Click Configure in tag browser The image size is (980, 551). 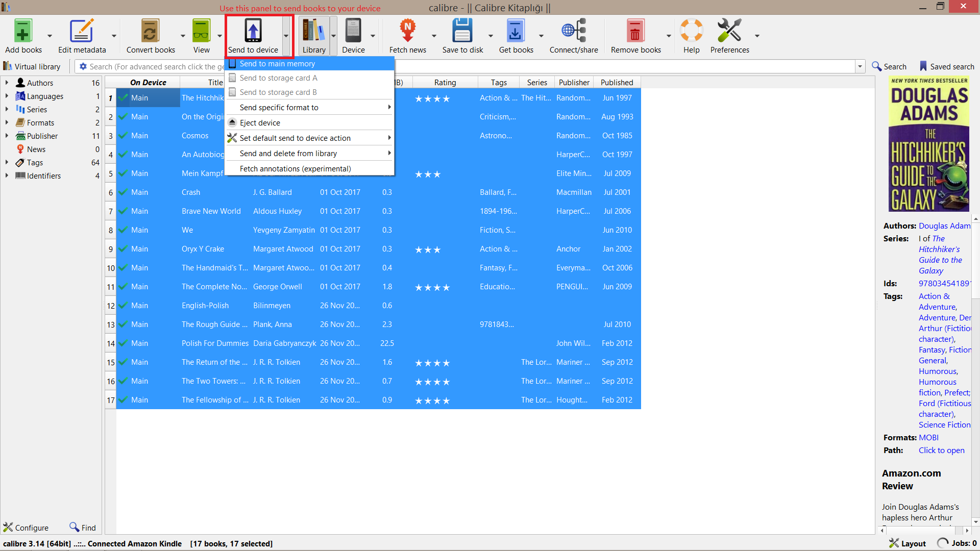[x=26, y=528]
